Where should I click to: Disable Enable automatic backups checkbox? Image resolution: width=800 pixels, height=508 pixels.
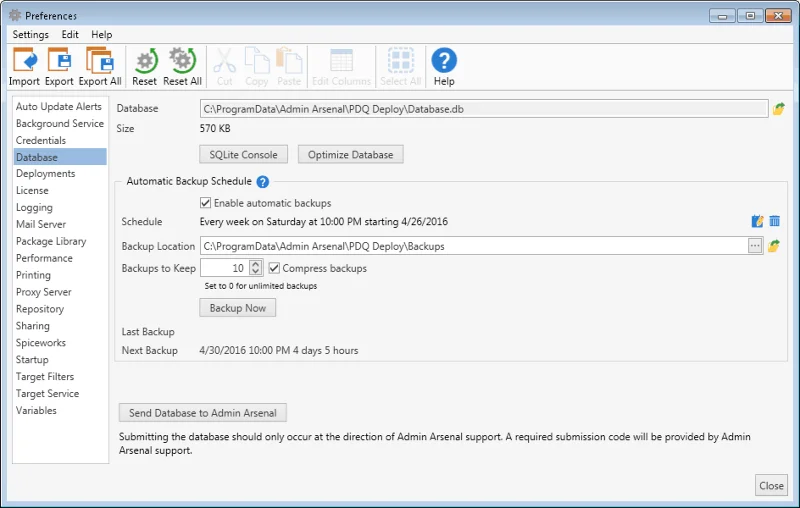point(205,203)
